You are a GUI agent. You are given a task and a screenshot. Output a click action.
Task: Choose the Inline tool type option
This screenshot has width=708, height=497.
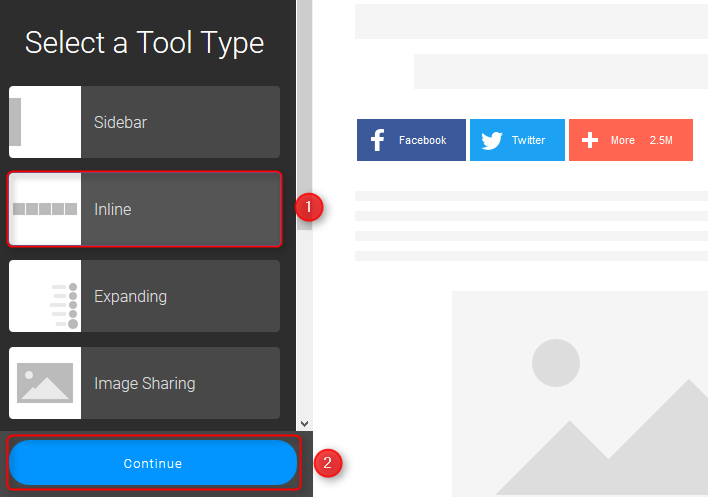tap(144, 209)
